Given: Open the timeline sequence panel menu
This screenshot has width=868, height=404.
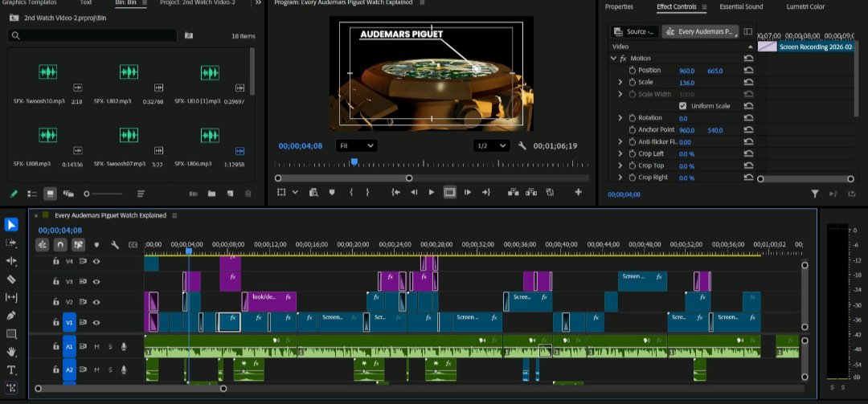Looking at the screenshot, I should [x=174, y=215].
